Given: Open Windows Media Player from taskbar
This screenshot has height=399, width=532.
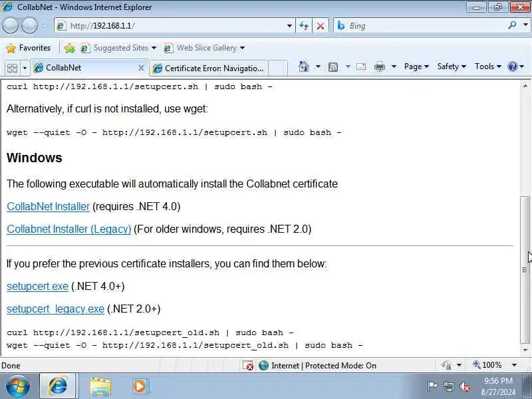Looking at the screenshot, I should 140,386.
